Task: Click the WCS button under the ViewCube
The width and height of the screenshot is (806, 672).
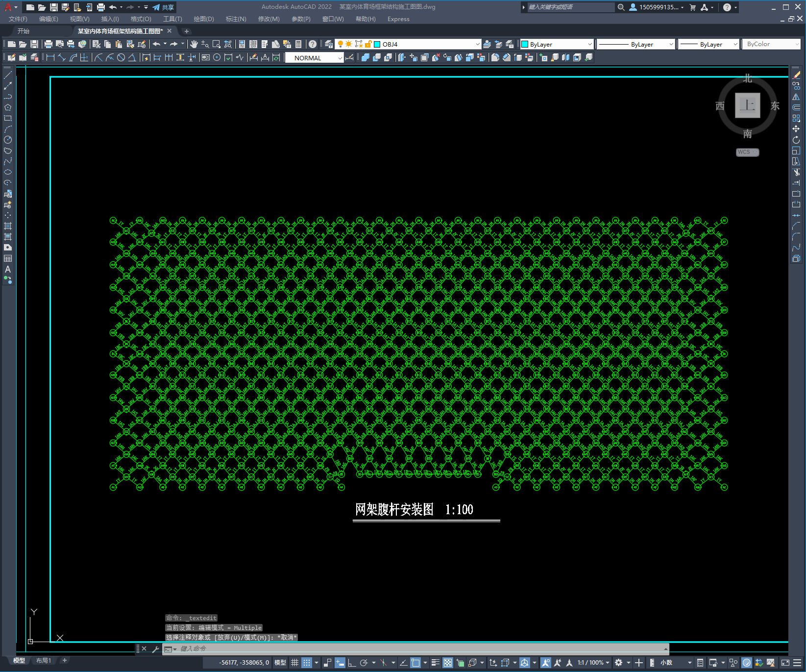Action: [x=747, y=152]
